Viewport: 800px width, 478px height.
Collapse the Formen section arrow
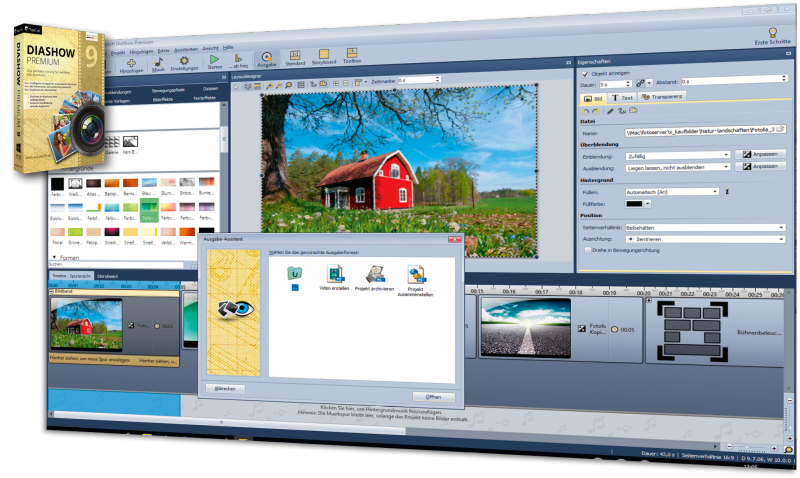(54, 257)
